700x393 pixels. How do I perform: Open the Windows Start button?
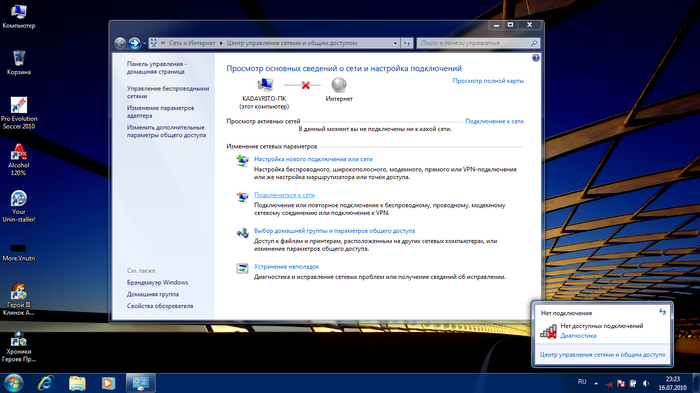pos(13,383)
